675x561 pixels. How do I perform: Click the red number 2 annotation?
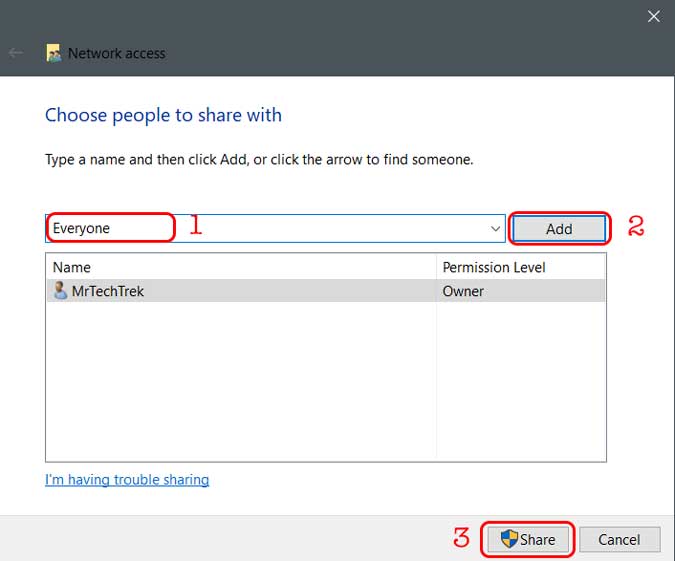point(636,226)
